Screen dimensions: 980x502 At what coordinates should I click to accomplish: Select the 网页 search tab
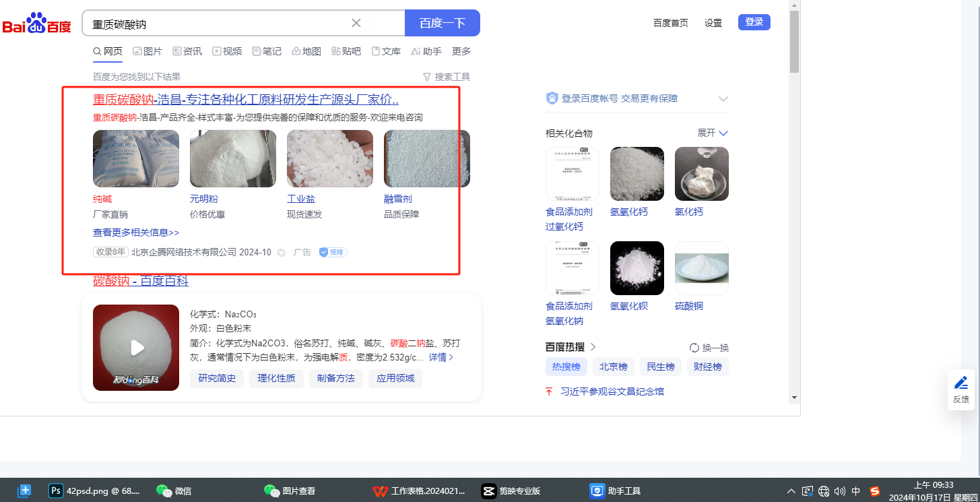coord(108,51)
